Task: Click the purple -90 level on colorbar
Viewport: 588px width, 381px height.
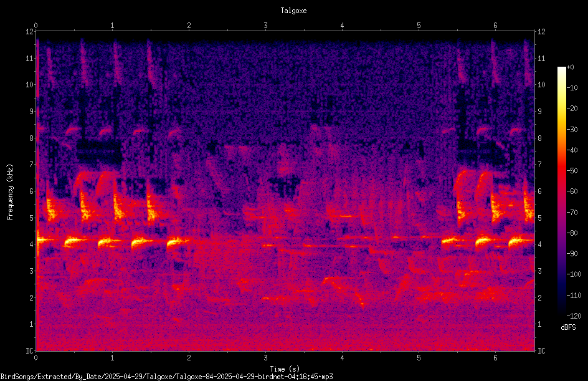Action: pyautogui.click(x=561, y=254)
